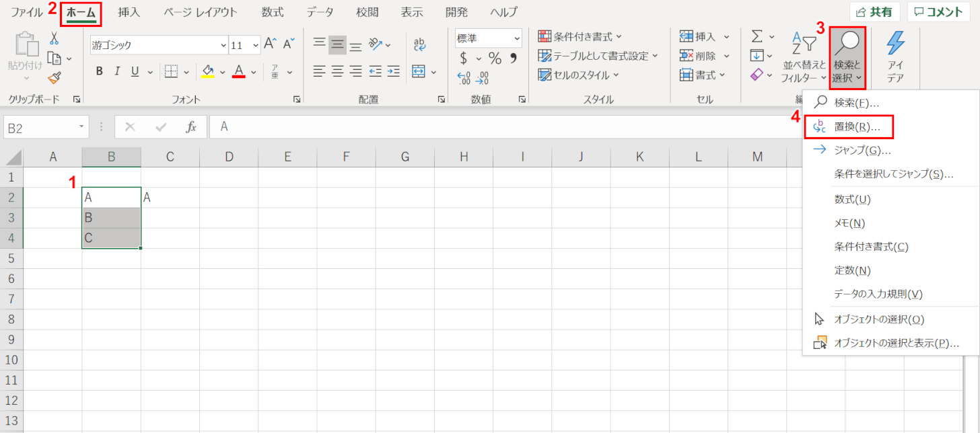
Task: Switch to the 挿入 ribbon tab
Action: coord(129,12)
